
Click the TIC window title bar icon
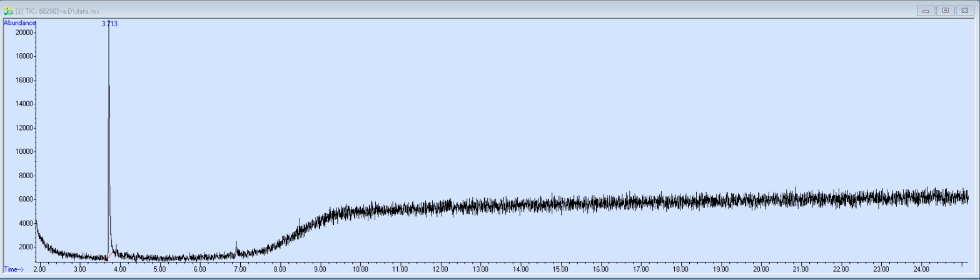8,11
